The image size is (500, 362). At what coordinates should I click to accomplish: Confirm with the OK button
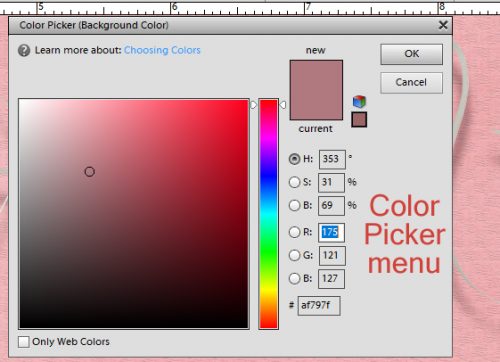tap(412, 54)
